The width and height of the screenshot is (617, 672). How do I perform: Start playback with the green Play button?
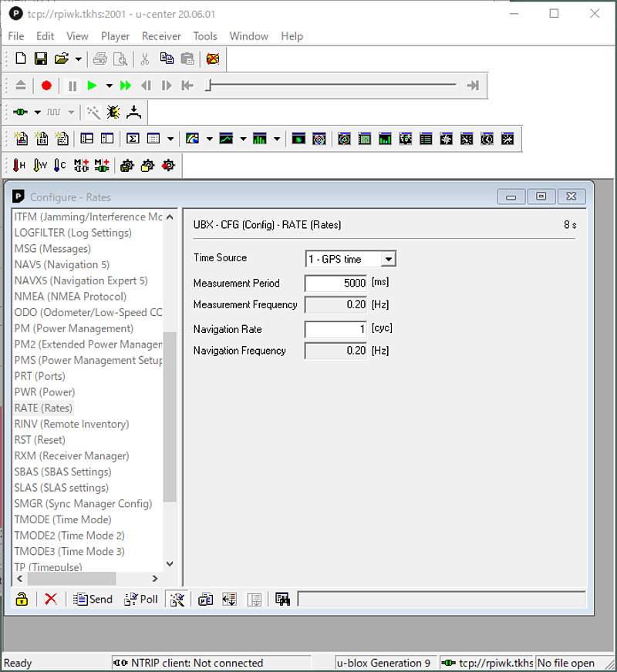(92, 86)
